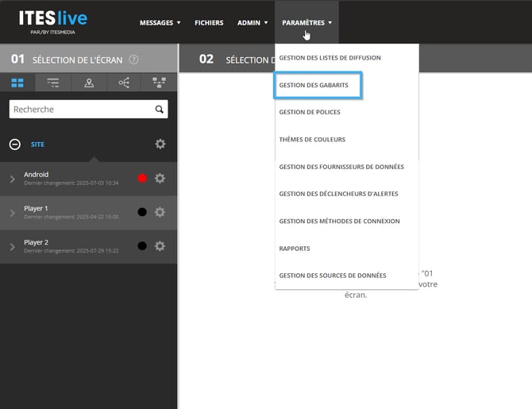Choose Thèmes de couleurs from menu
The image size is (532, 409).
coord(312,140)
